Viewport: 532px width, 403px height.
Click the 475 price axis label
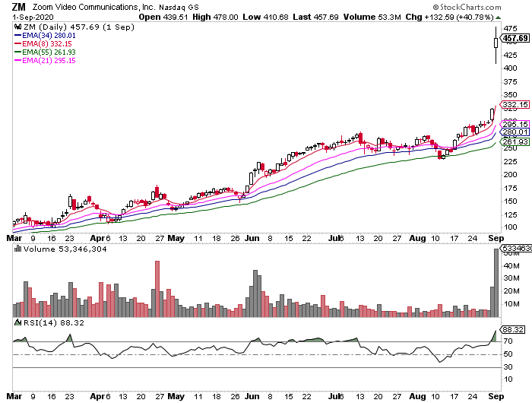[x=510, y=29]
